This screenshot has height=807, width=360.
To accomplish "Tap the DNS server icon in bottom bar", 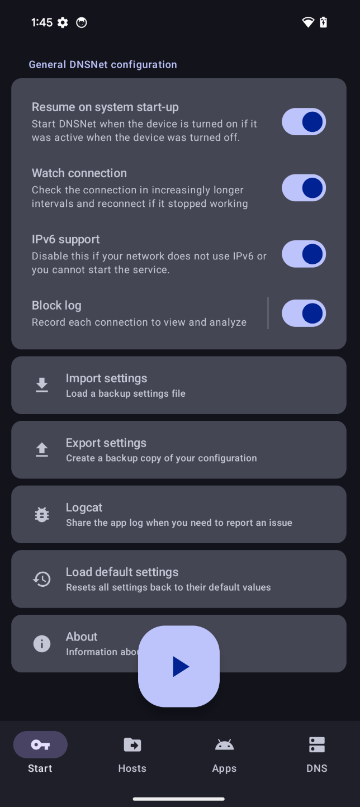I will pyautogui.click(x=317, y=744).
